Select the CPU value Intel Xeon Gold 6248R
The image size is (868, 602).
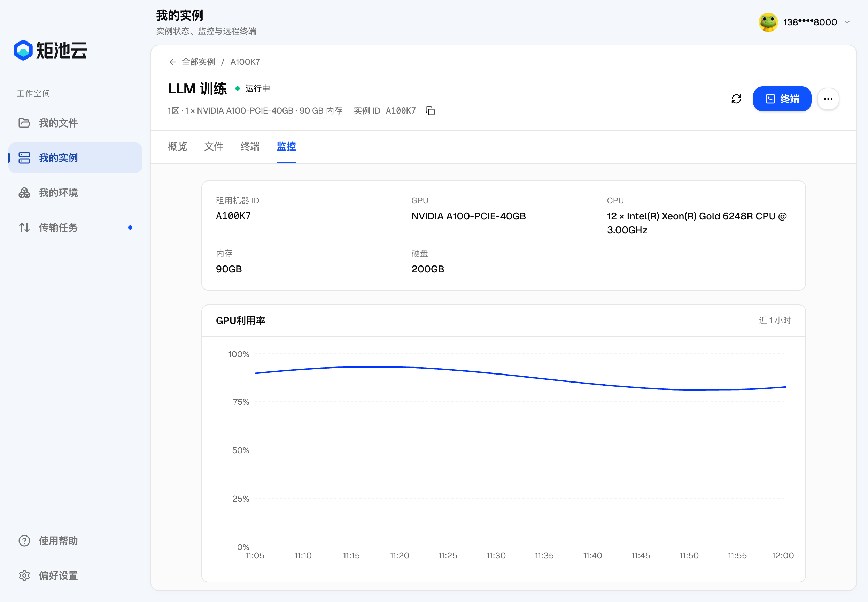(696, 223)
